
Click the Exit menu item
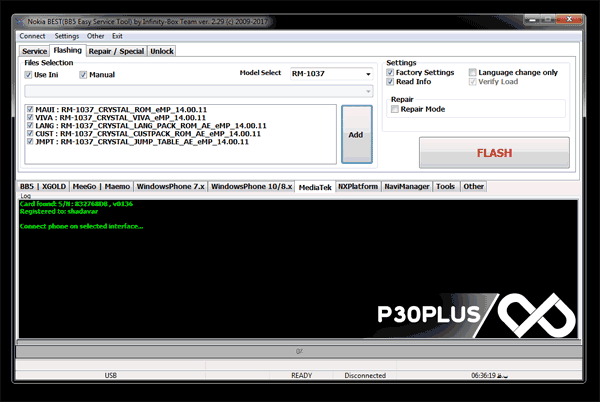[x=117, y=36]
